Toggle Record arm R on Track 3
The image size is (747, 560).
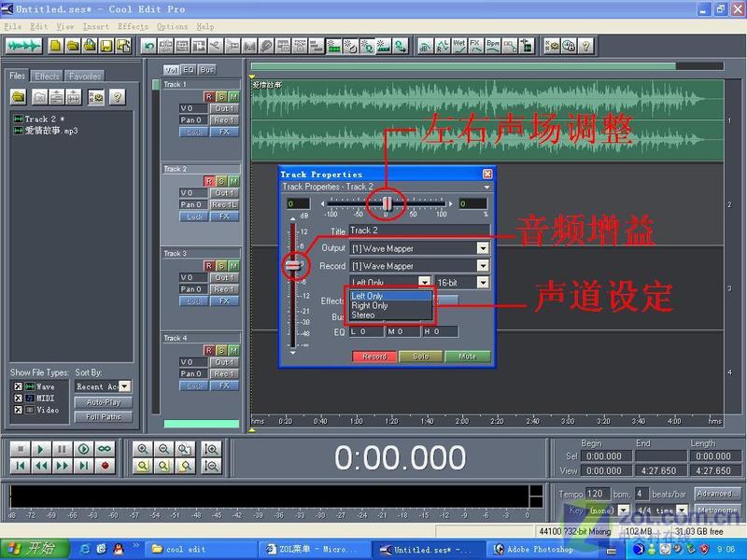pos(208,266)
